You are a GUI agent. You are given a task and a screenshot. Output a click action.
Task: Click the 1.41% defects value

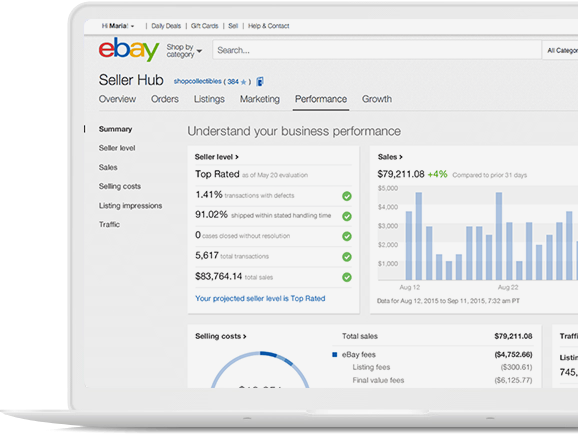click(x=209, y=194)
